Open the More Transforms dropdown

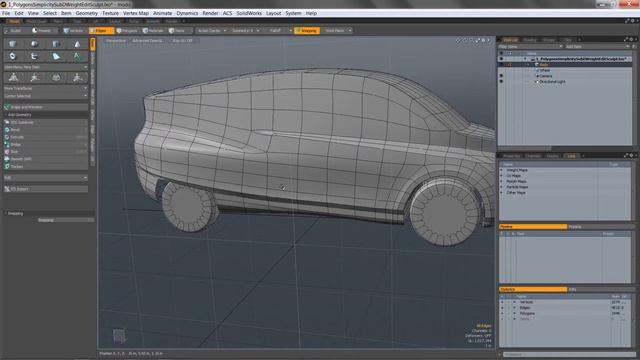(46, 88)
